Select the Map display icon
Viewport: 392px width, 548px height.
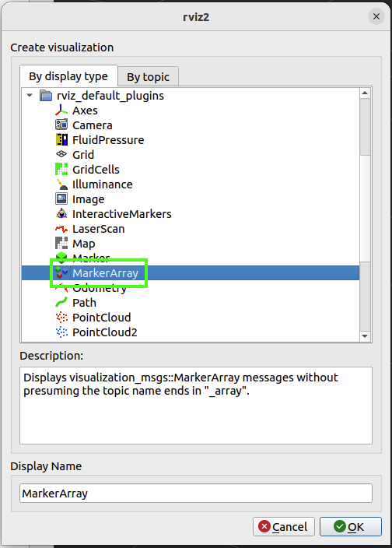(61, 243)
